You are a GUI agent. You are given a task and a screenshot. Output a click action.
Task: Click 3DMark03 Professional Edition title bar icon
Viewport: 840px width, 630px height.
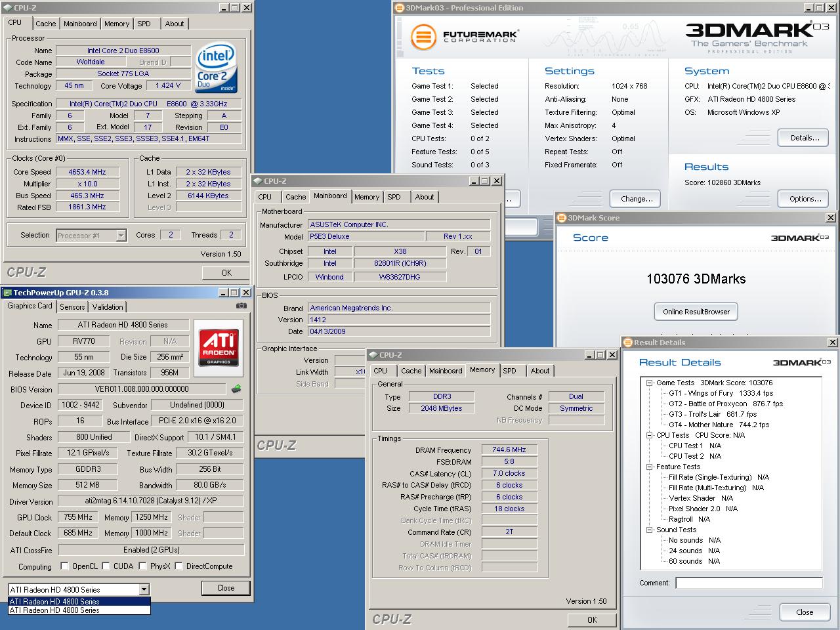coord(400,8)
